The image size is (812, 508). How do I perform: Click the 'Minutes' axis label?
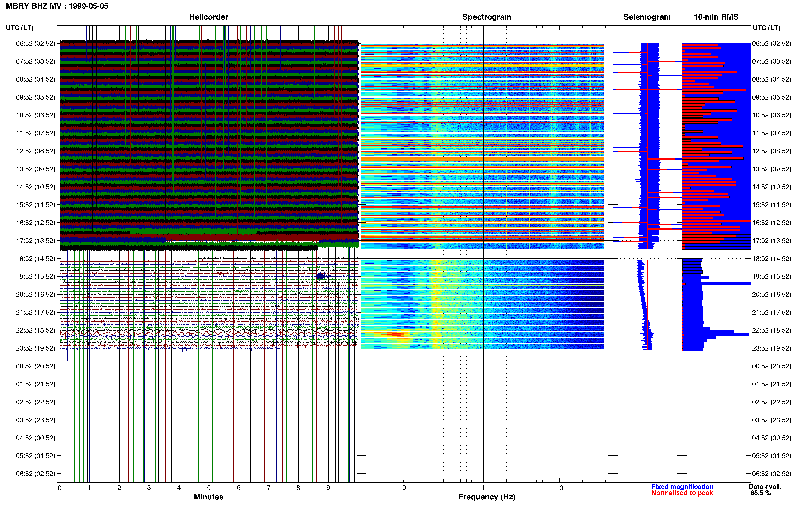click(209, 497)
